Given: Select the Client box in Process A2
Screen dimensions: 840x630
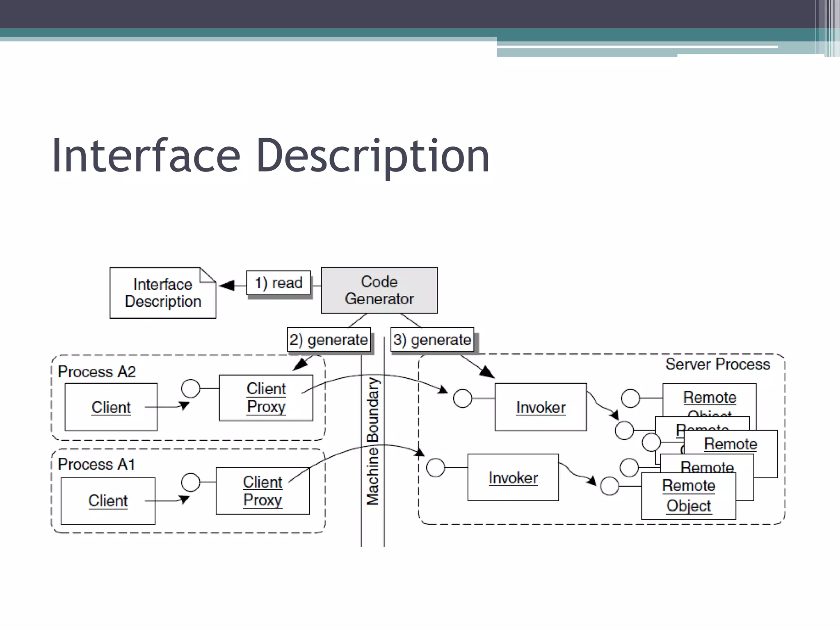Looking at the screenshot, I should pos(111,407).
